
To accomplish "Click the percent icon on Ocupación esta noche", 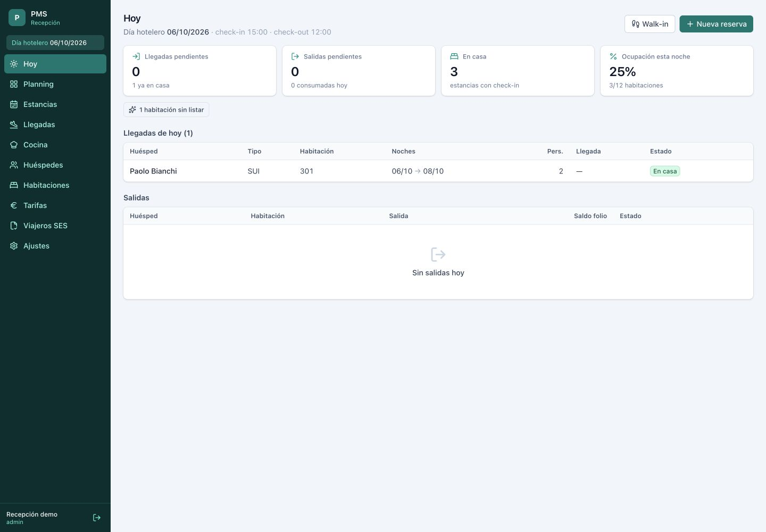I will point(613,56).
